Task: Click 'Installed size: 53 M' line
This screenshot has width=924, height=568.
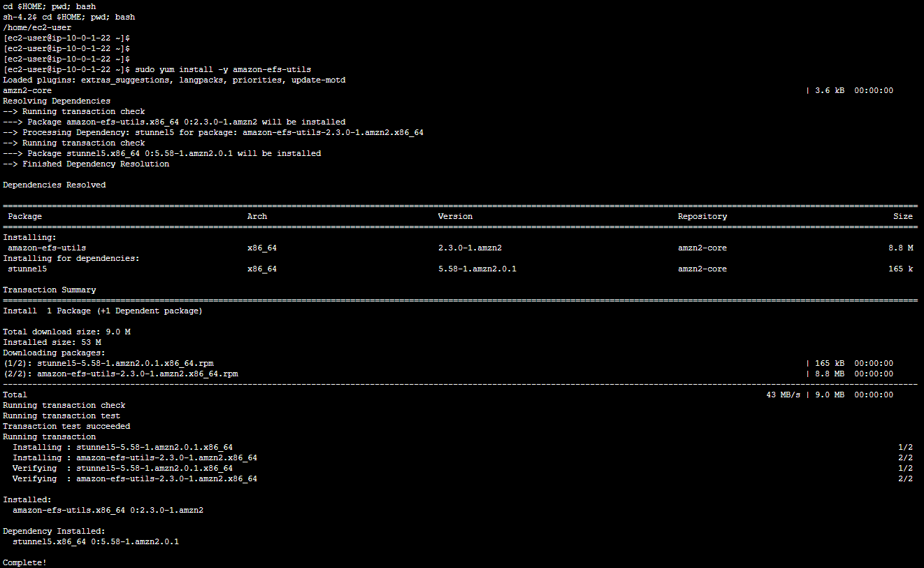Action: pos(52,342)
